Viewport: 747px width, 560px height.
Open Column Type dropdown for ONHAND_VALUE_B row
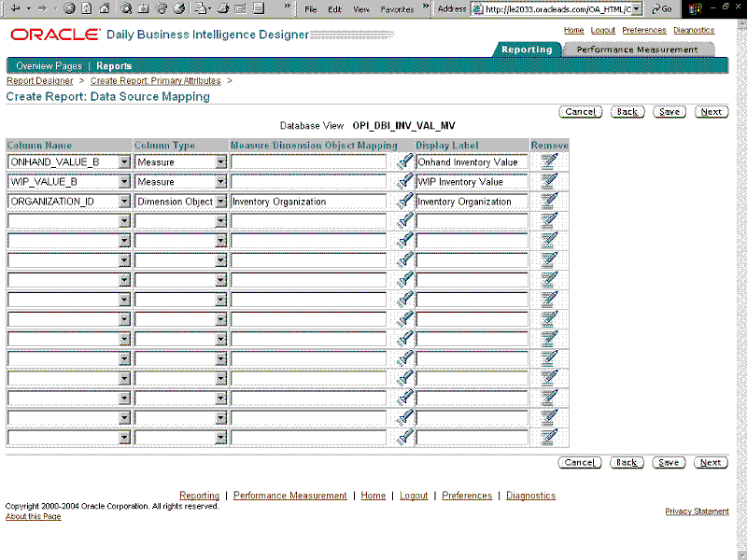point(220,161)
